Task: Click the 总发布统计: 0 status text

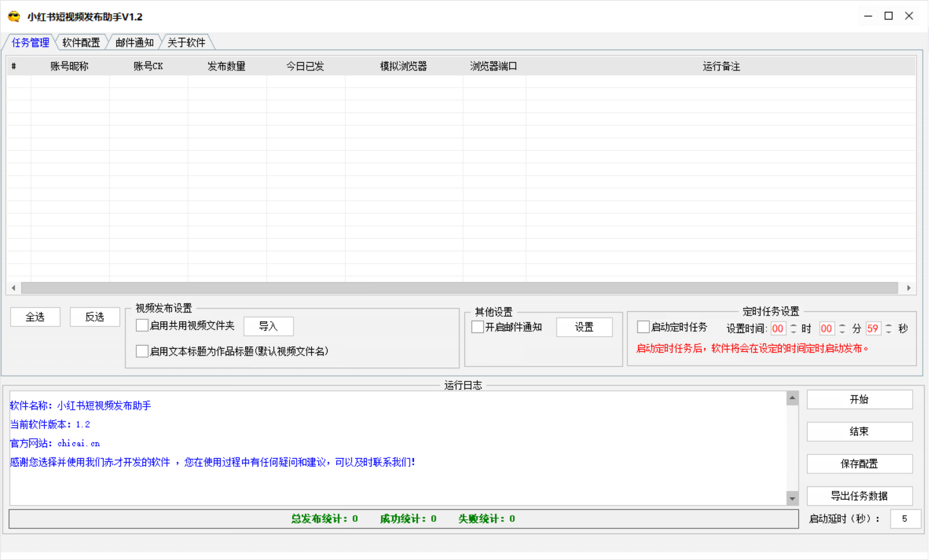Action: point(324,519)
